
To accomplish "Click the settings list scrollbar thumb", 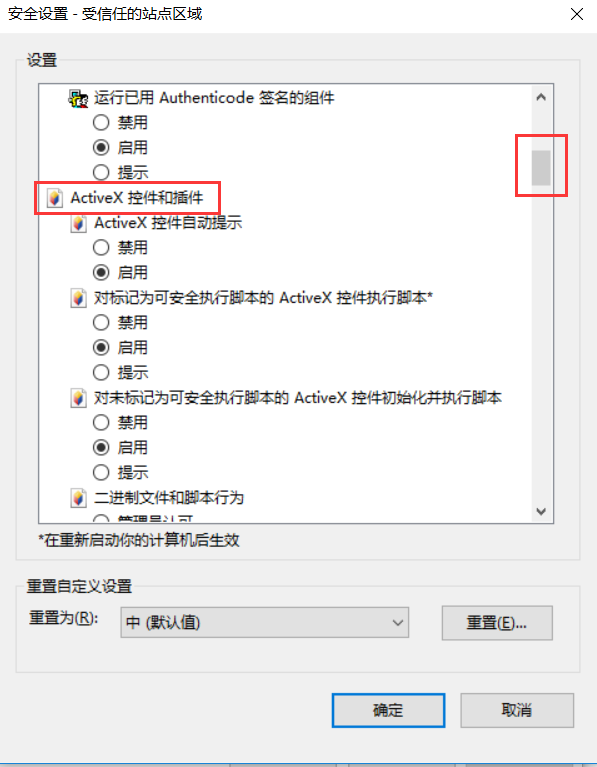I will [x=541, y=168].
